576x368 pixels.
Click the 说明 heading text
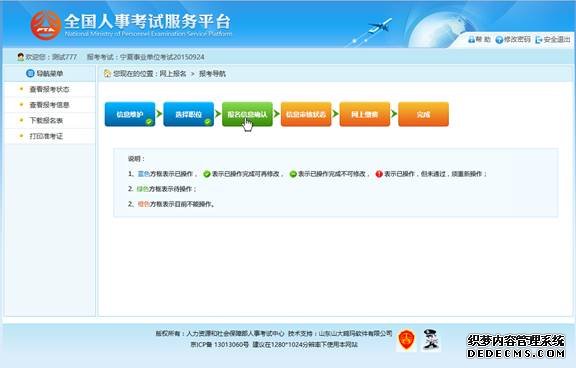(x=136, y=159)
